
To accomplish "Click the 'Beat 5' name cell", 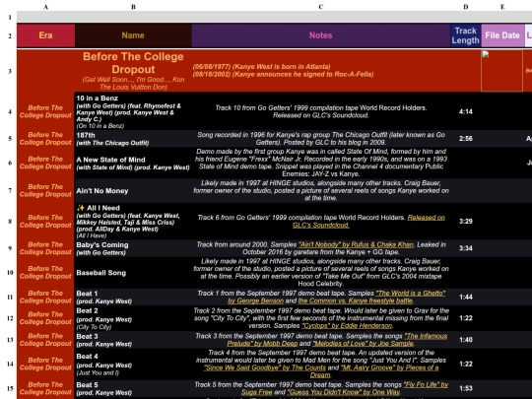I will pos(133,388).
